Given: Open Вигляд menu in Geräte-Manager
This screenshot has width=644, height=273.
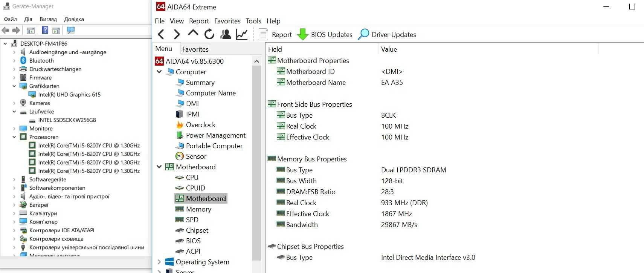Looking at the screenshot, I should coord(48,19).
